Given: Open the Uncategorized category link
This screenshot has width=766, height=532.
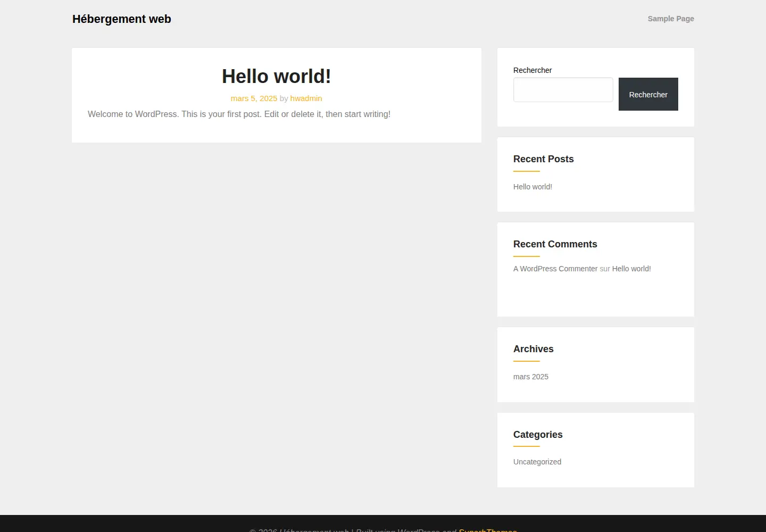Looking at the screenshot, I should point(537,462).
